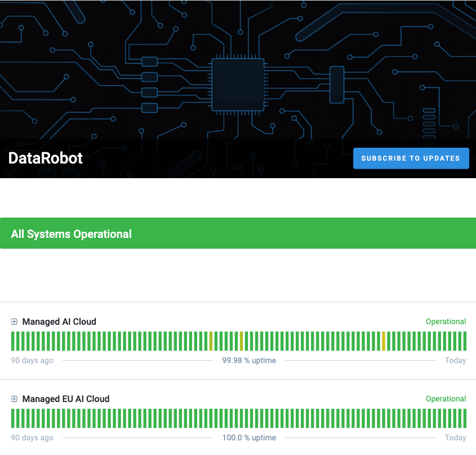The image size is (476, 455).
Task: Click first uptime bar of Managed AI Cloud
Action: pyautogui.click(x=13, y=341)
